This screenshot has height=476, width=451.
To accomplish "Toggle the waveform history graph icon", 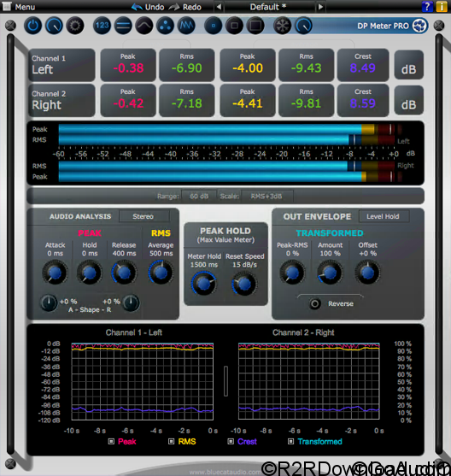I will click(186, 26).
